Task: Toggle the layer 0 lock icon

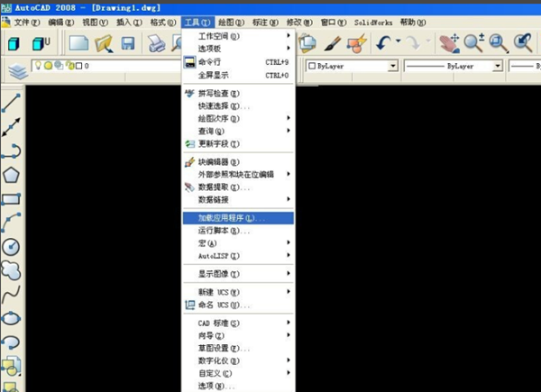Action: 69,67
